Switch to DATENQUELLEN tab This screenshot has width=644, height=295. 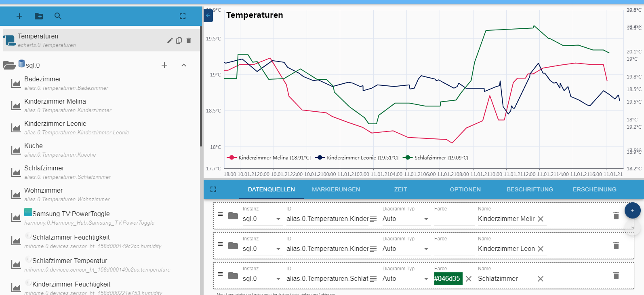pyautogui.click(x=271, y=189)
